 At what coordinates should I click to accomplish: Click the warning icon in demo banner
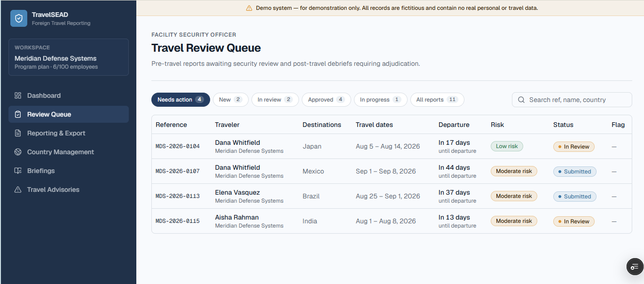249,8
